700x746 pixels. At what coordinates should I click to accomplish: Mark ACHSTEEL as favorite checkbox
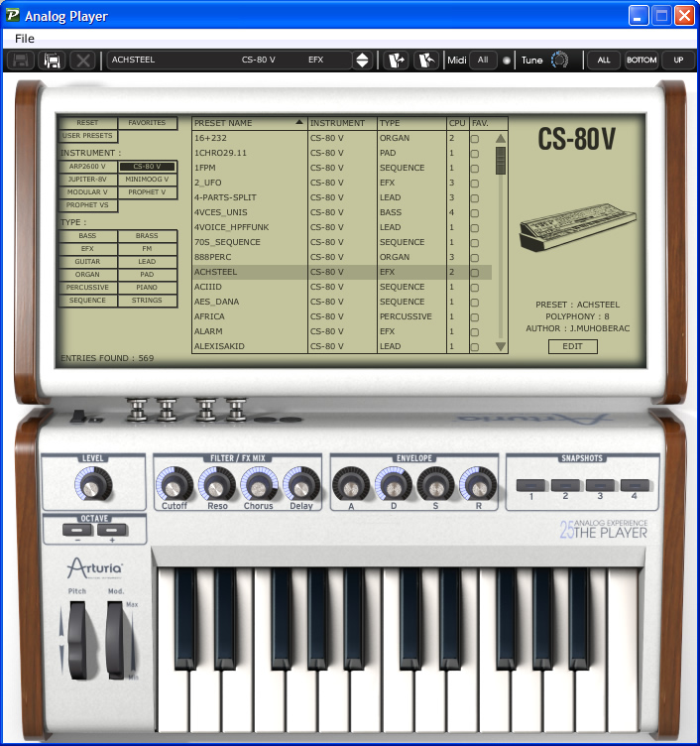[475, 273]
